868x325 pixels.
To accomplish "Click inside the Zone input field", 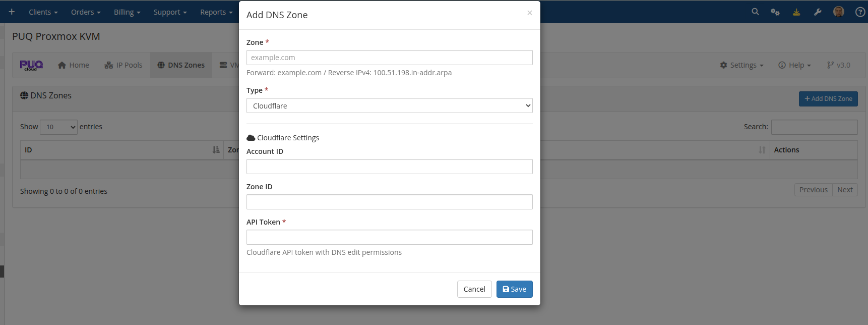I will [x=389, y=57].
